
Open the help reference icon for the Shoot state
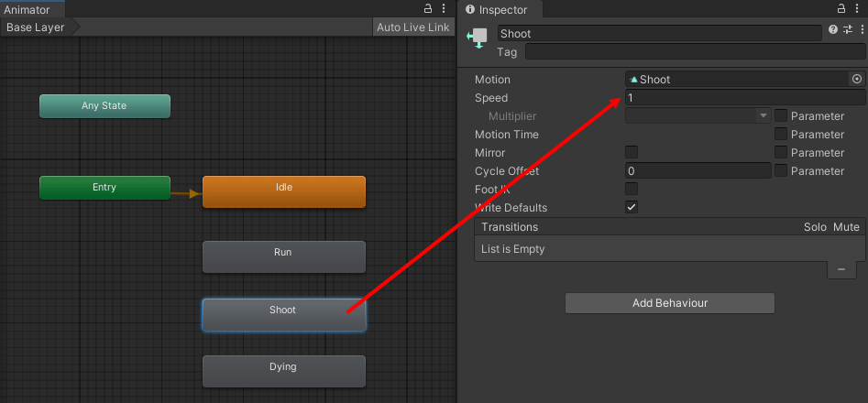[x=833, y=30]
